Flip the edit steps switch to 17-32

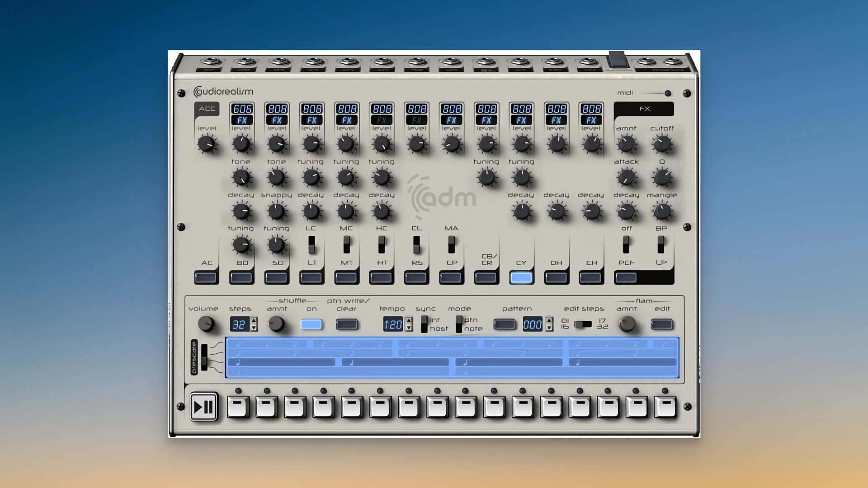588,324
